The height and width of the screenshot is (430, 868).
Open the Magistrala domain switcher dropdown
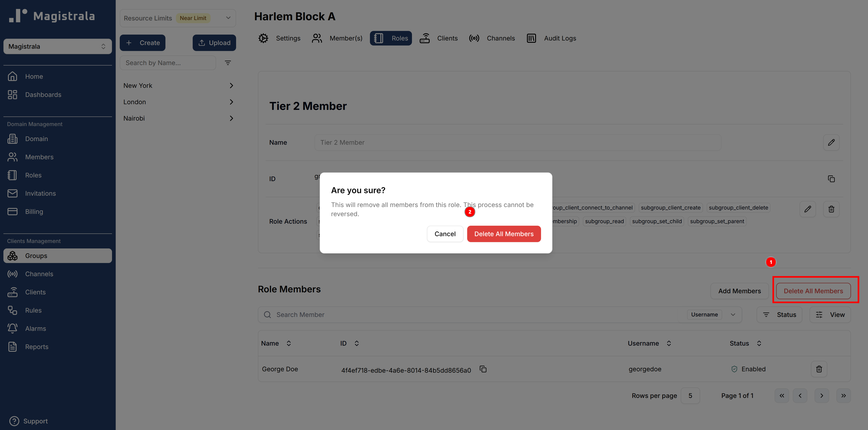click(x=57, y=47)
